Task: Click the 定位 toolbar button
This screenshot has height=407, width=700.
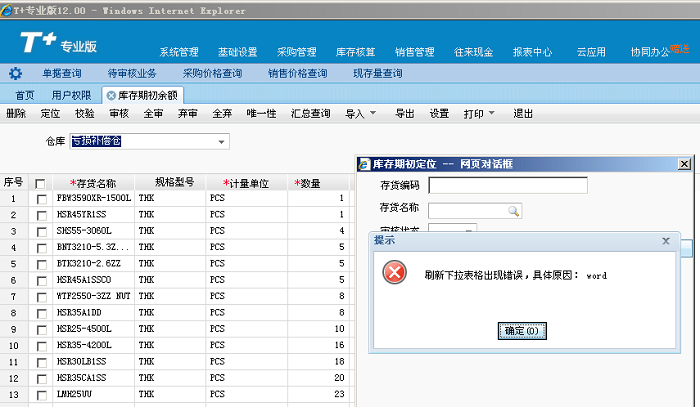Action: point(50,114)
